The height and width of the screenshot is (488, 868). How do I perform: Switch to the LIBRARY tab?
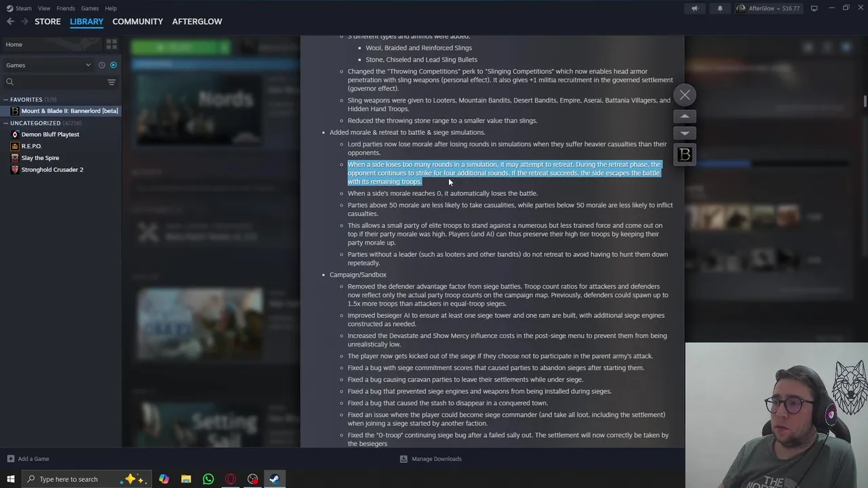[87, 22]
